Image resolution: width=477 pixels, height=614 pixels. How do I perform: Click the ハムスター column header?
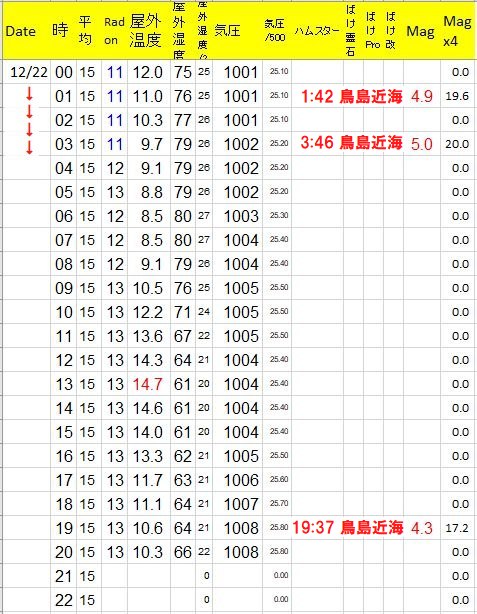(317, 31)
